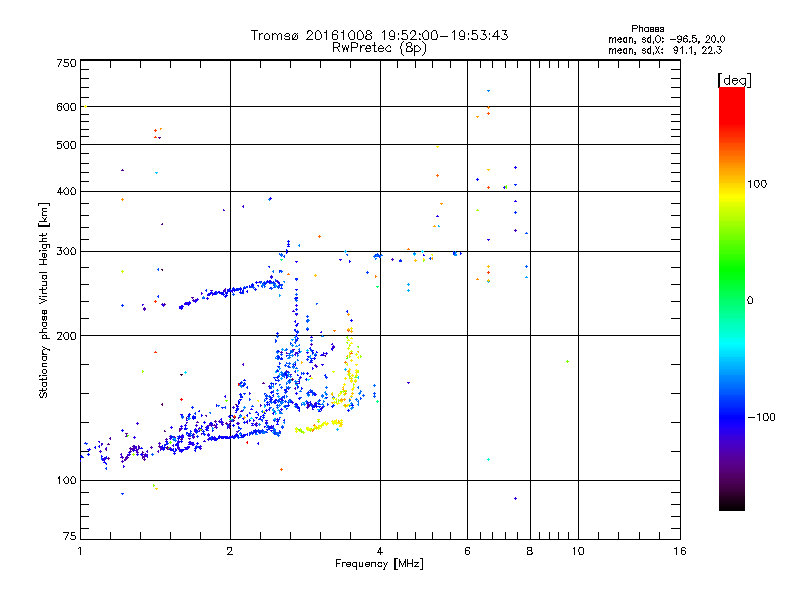Click the x-axis tick label "1"
The image size is (800, 600).
pos(80,551)
